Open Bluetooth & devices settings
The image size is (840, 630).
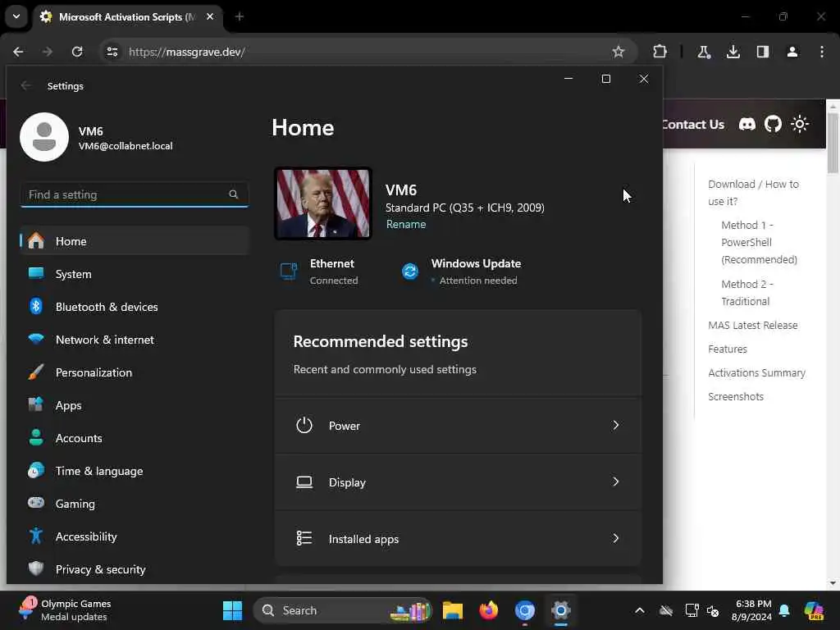coord(135,307)
